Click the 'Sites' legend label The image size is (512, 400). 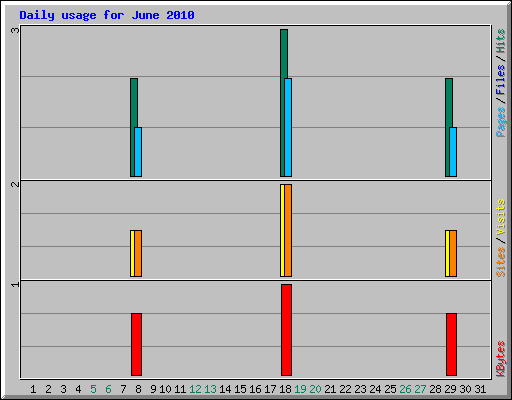point(500,262)
